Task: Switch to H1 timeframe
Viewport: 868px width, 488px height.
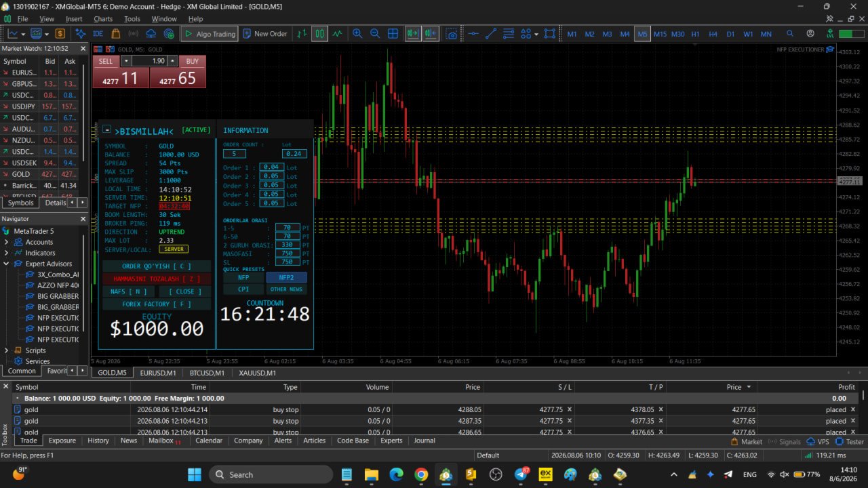Action: click(695, 33)
